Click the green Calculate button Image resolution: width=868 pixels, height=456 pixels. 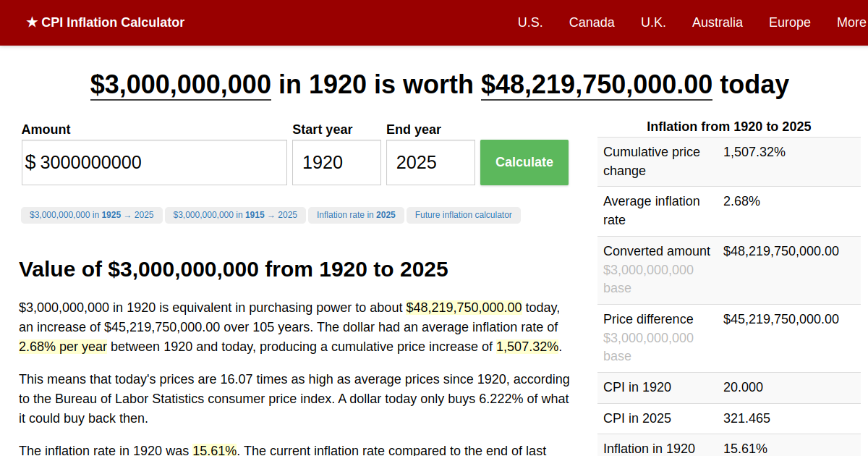(524, 163)
